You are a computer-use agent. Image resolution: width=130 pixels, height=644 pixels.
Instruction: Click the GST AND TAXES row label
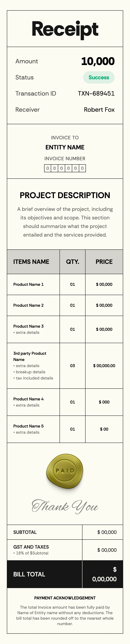coord(31,547)
